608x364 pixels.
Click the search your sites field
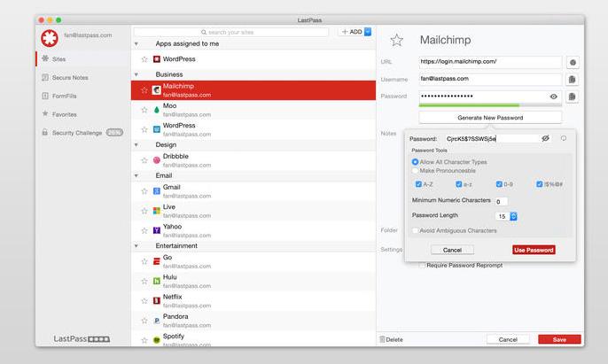tap(231, 32)
